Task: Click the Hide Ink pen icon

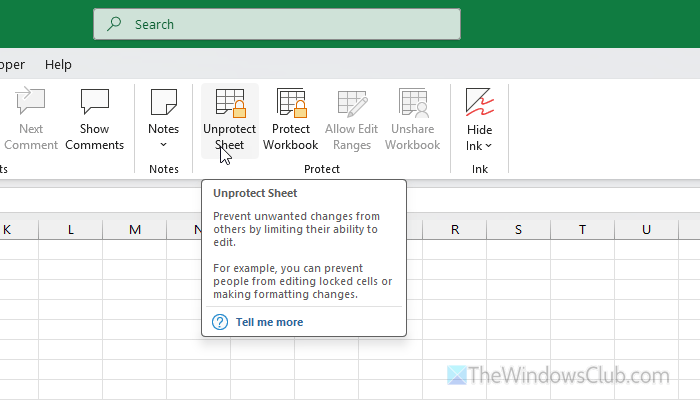Action: click(479, 102)
